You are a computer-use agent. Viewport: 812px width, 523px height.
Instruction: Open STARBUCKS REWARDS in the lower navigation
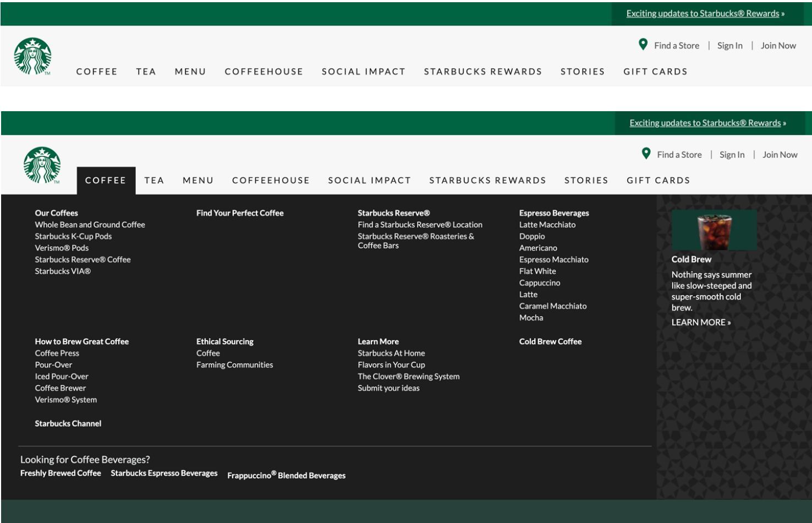(488, 181)
